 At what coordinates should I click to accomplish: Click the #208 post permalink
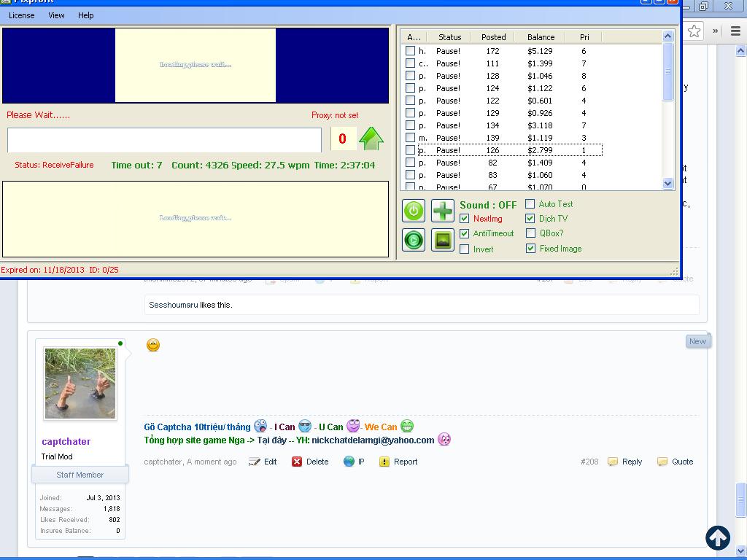[589, 462]
